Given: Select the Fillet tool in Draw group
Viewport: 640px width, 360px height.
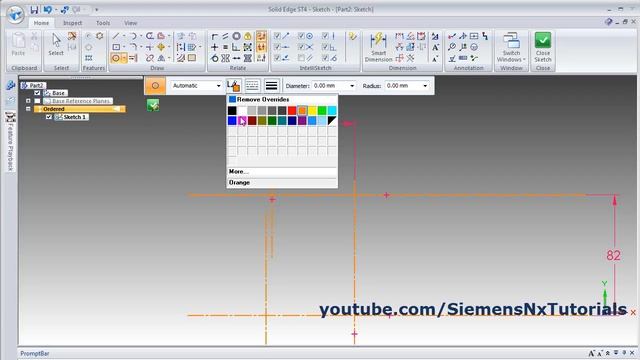Looking at the screenshot, I should [x=133, y=47].
